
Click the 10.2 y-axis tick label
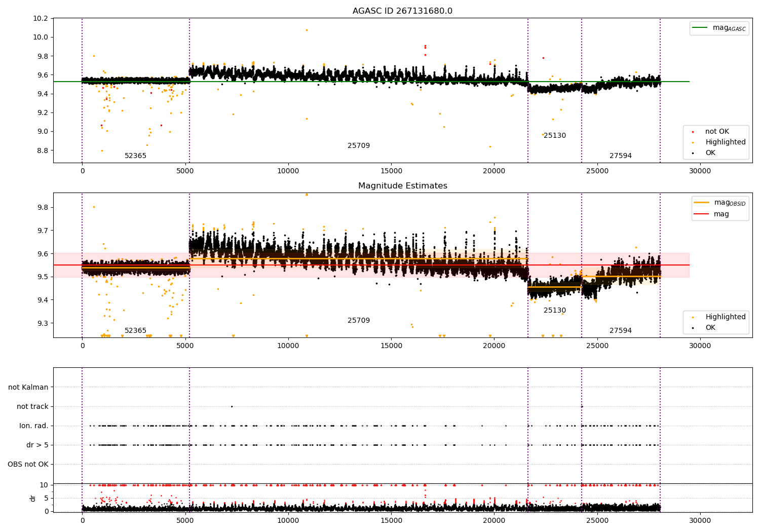[x=41, y=18]
